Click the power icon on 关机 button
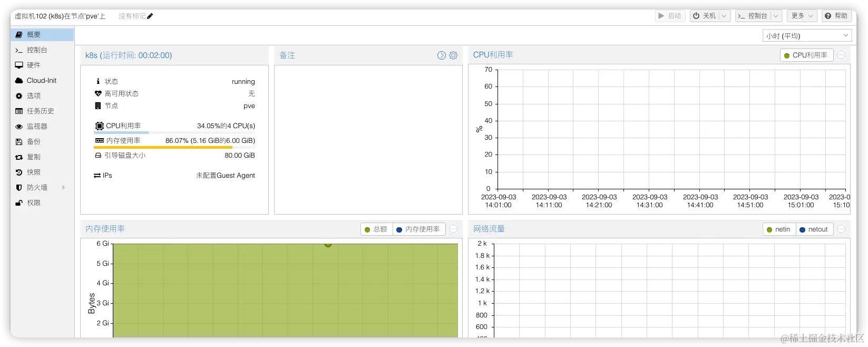The height and width of the screenshot is (347, 868). 696,16
